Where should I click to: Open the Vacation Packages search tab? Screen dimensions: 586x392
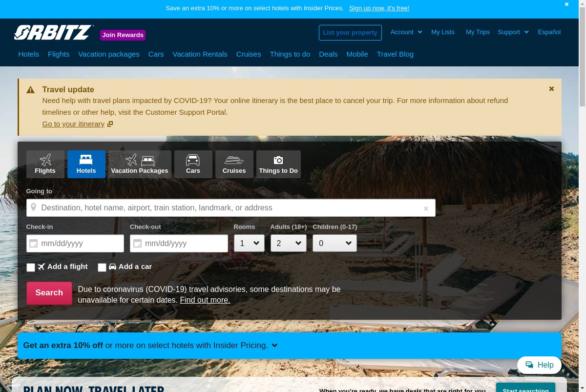[x=140, y=164]
